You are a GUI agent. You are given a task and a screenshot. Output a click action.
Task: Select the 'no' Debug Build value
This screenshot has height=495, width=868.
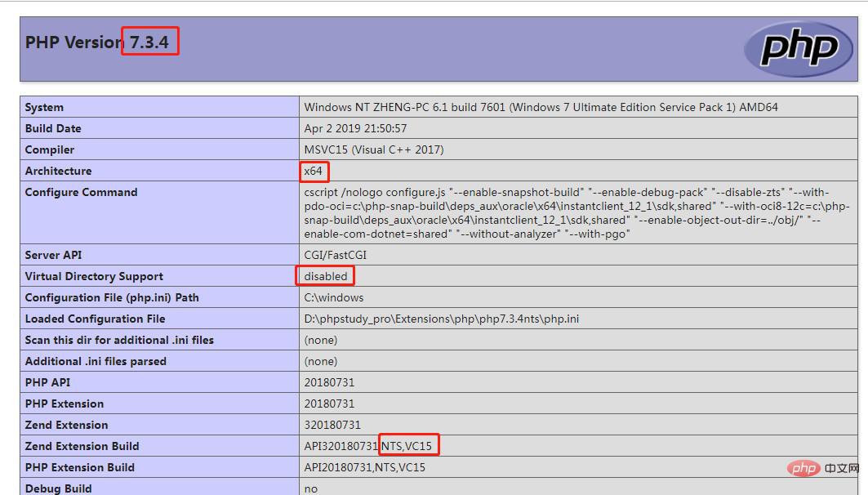click(x=310, y=488)
